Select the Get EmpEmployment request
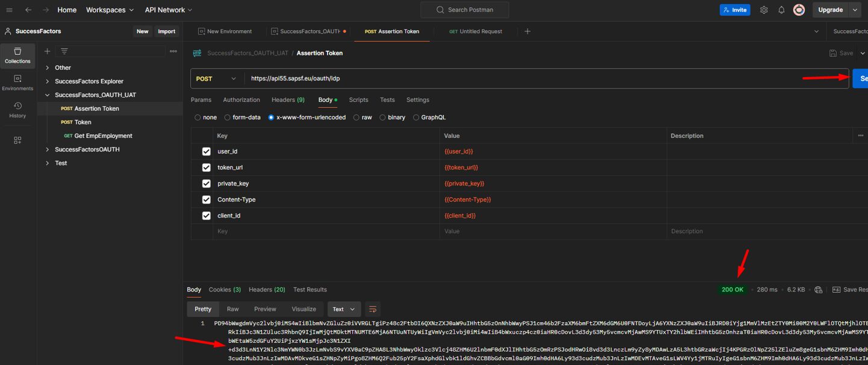868x365 pixels. tap(103, 136)
